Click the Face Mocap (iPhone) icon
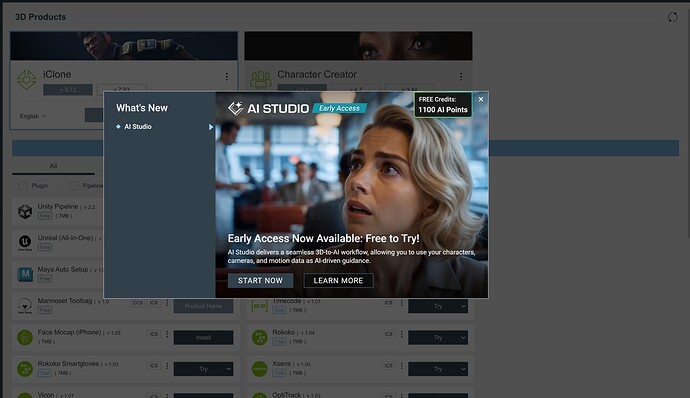 pyautogui.click(x=25, y=337)
